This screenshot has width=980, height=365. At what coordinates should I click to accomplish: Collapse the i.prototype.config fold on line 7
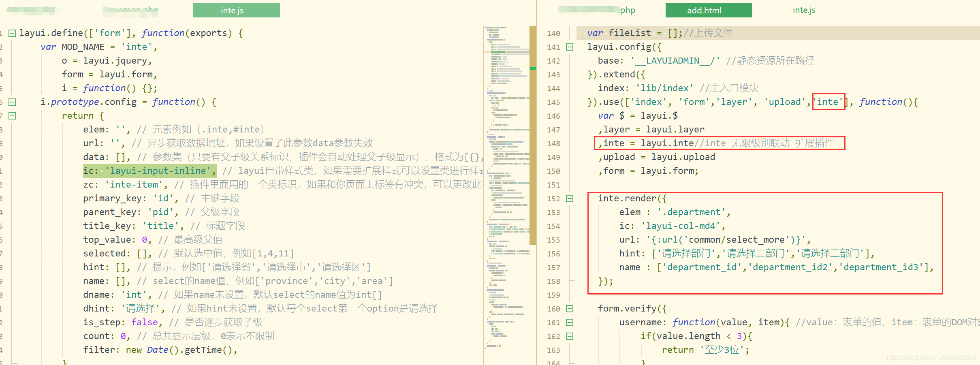[x=12, y=116]
